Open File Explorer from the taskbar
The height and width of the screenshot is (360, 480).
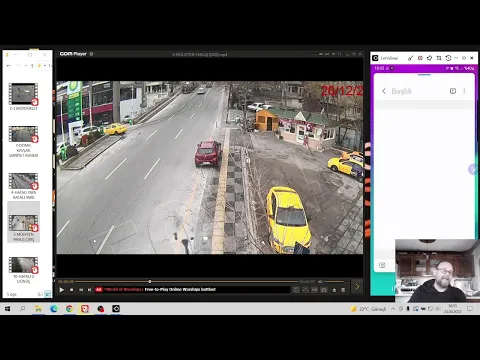pos(38,309)
